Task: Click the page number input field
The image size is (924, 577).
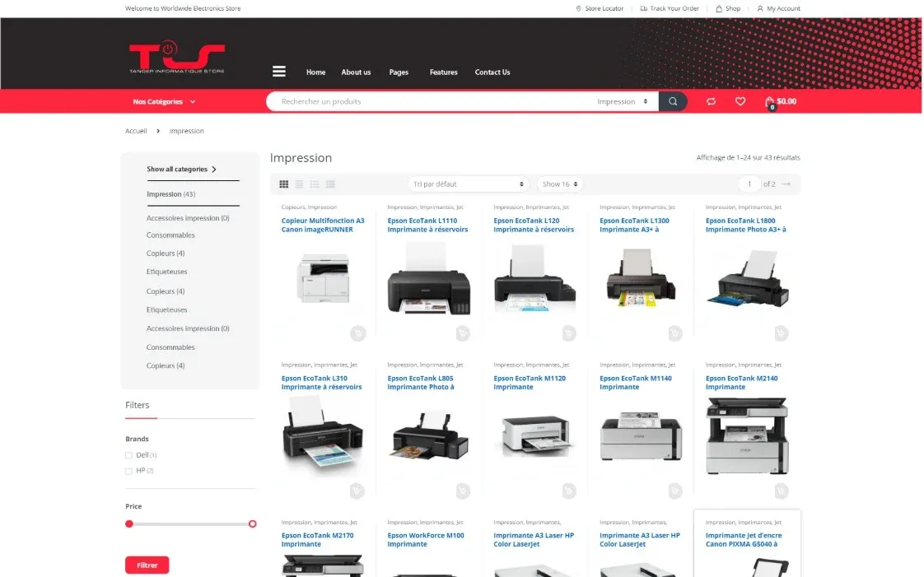Action: 749,184
